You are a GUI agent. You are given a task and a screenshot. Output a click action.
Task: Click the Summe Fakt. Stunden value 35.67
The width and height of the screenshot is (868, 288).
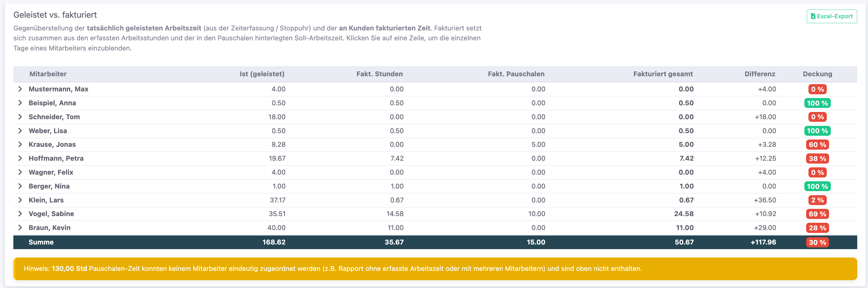coord(394,242)
